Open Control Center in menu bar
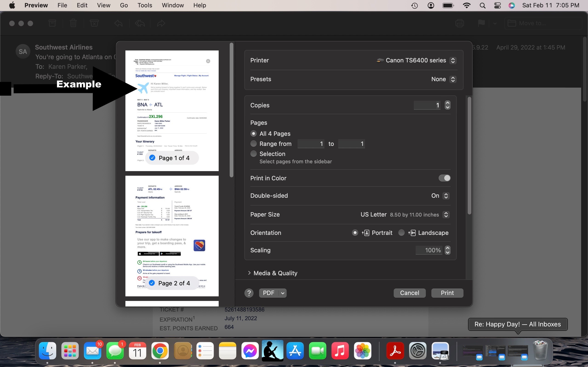Viewport: 588px width, 367px height. (x=497, y=5)
